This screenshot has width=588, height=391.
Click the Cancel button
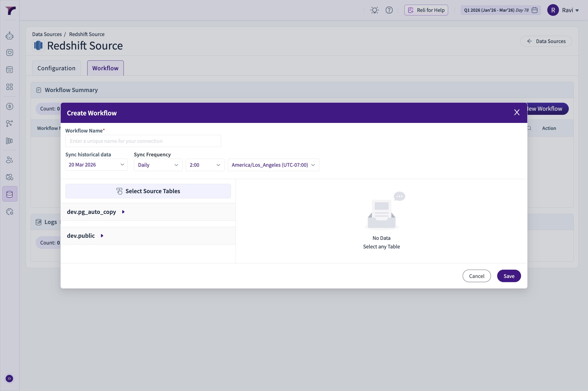[476, 276]
